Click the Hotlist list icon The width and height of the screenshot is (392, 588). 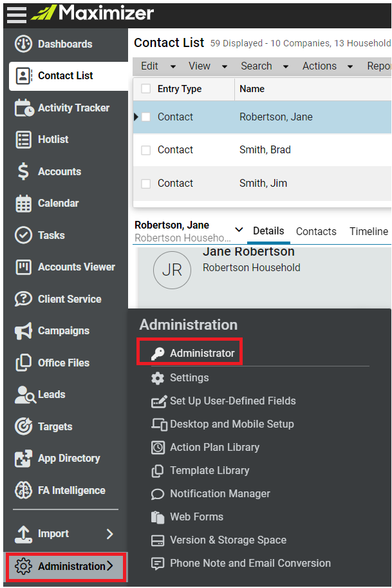(x=24, y=140)
